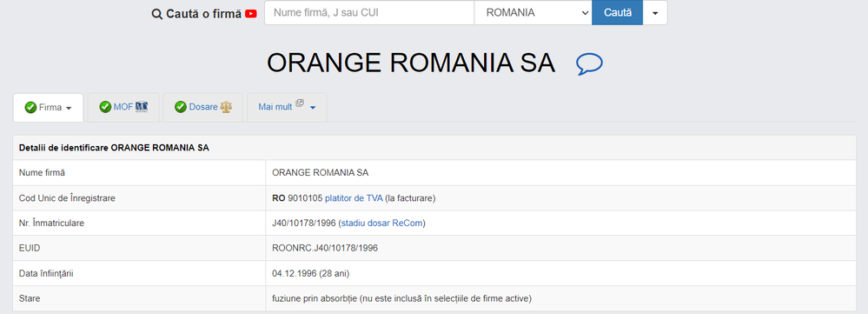Viewport: 868px width, 314px height.
Task: Click the green checkmark on the MOF tab
Action: click(105, 107)
